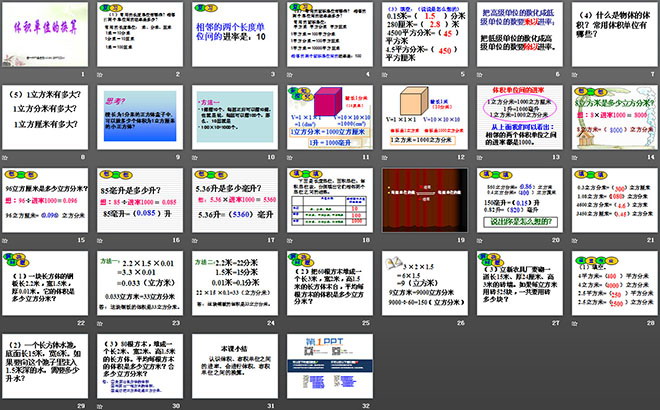Select slide 13 thumbnail 体积单位间的进率
Viewport: 660px width, 410px height.
click(520, 117)
